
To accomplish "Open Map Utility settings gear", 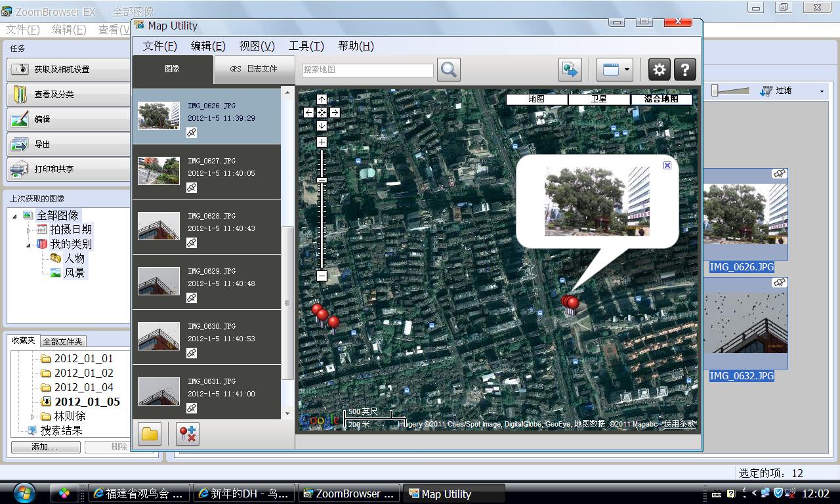I will pos(660,70).
